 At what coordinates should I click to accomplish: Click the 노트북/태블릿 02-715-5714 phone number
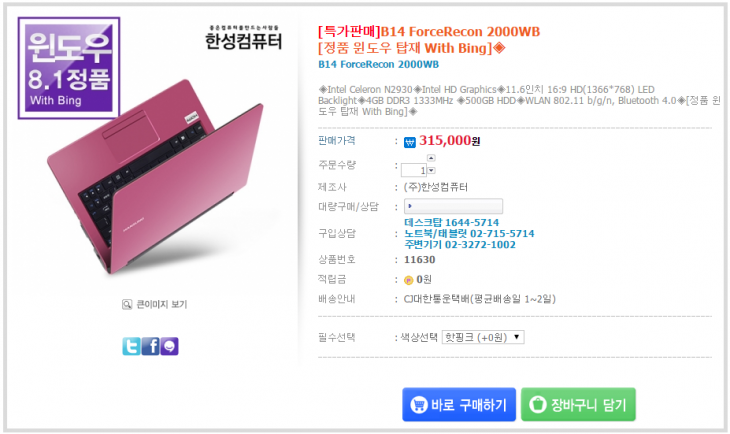pos(469,233)
